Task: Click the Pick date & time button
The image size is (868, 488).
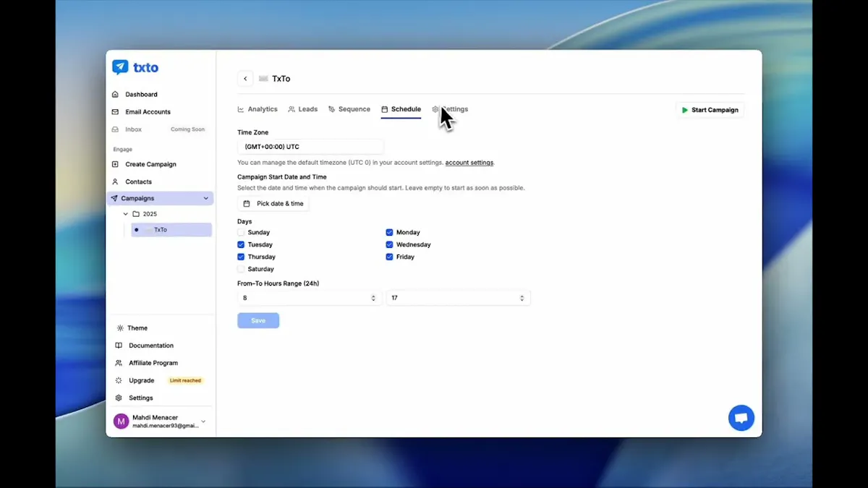Action: (x=273, y=204)
